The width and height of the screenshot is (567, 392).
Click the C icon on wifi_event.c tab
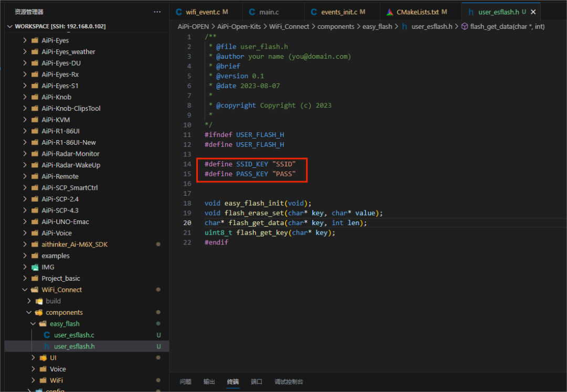[178, 12]
